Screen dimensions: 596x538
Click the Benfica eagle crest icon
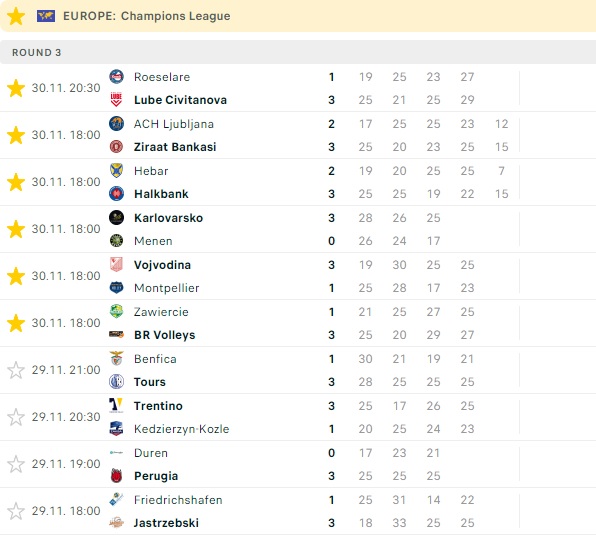coord(116,359)
